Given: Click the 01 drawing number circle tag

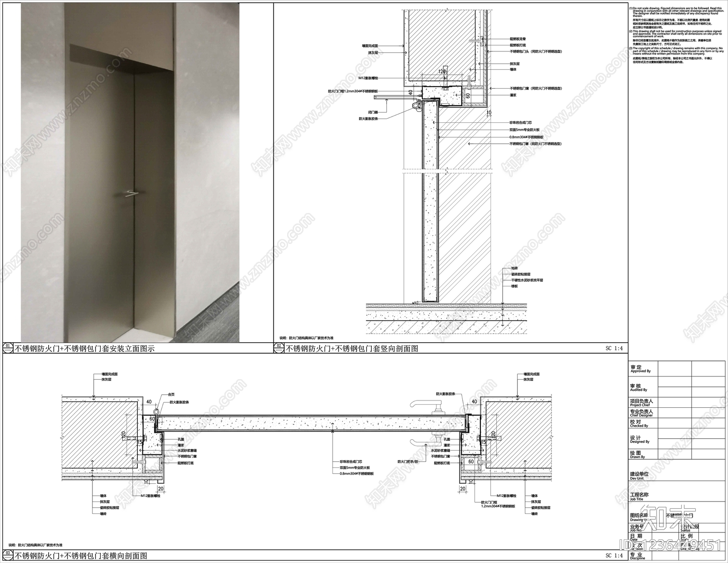Looking at the screenshot, I should click(8, 348).
